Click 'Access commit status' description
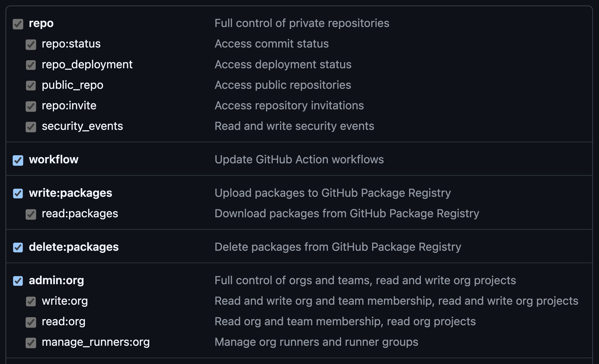 point(272,44)
